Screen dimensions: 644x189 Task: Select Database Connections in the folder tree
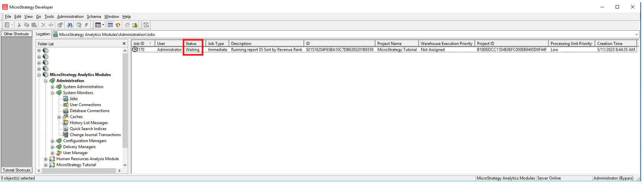click(x=90, y=111)
